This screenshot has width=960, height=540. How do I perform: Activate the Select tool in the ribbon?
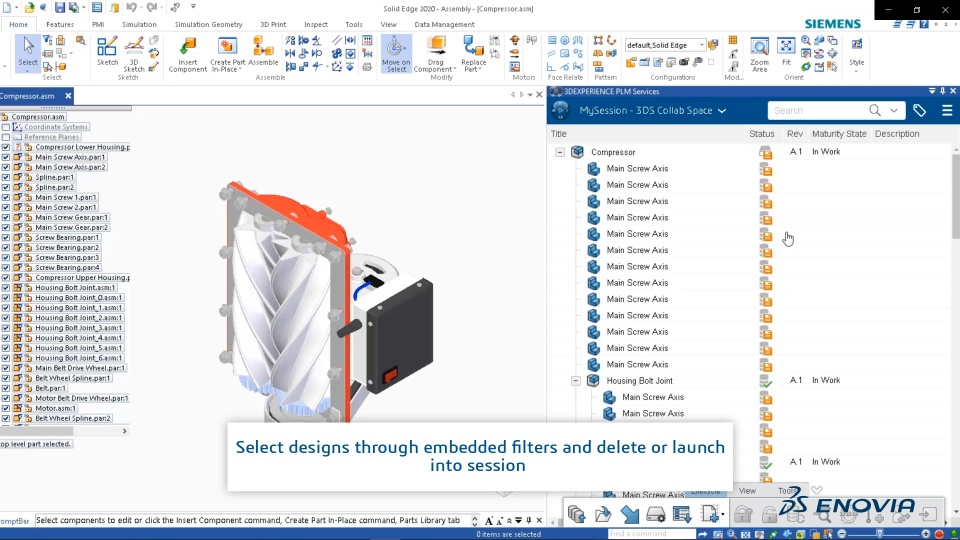[28, 51]
